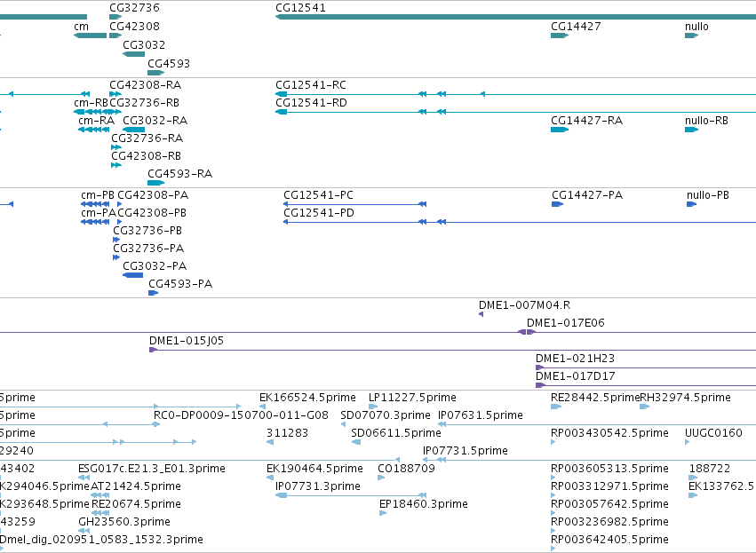
Task: Click the CG42308-RB transcript label
Action: point(146,156)
